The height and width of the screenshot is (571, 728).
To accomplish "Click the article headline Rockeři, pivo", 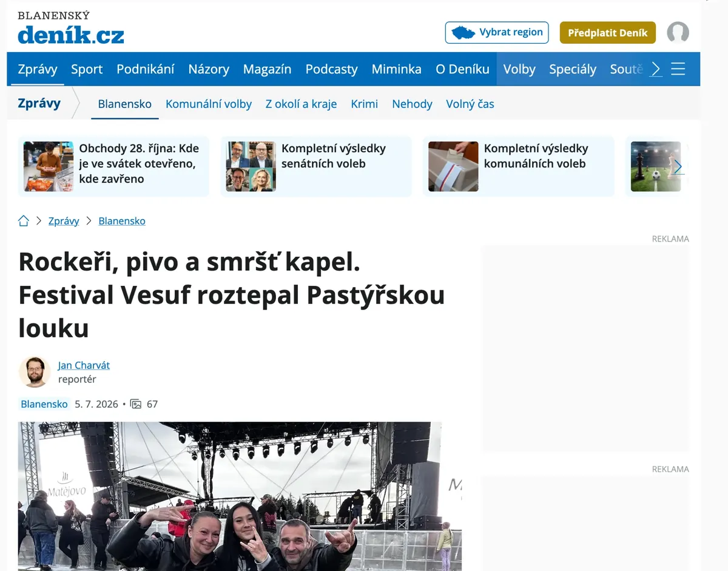I will pos(232,295).
